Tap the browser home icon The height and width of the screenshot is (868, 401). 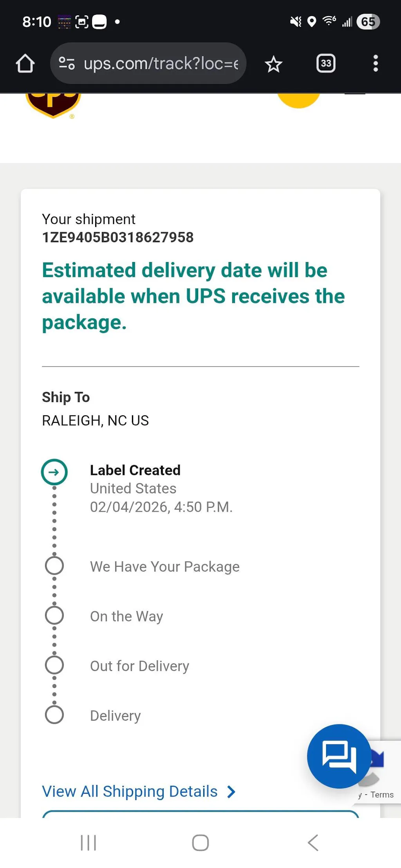(x=25, y=64)
